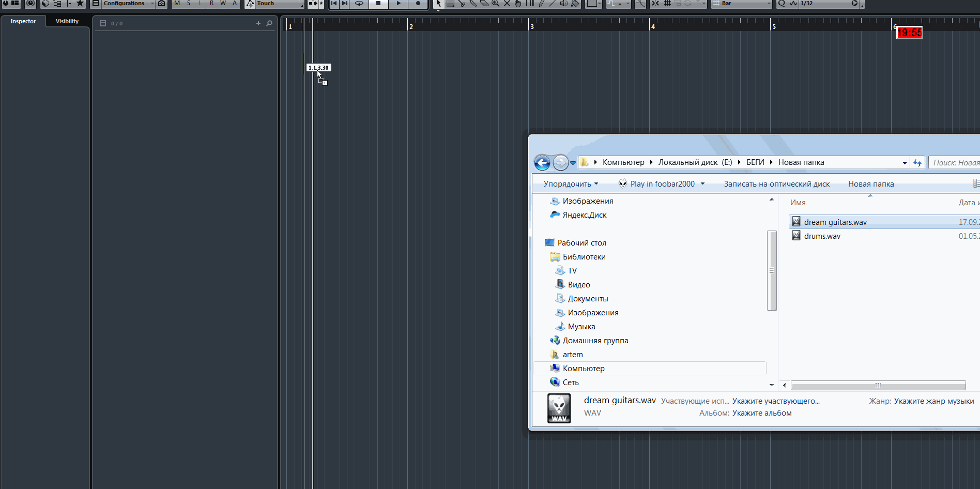
Task: Click the transport Record button
Action: point(418,3)
